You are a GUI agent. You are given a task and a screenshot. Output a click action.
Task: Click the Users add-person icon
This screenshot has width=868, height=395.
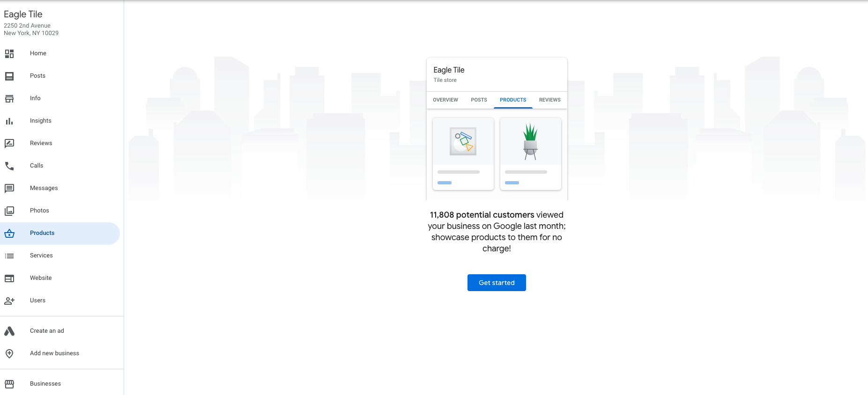point(9,300)
